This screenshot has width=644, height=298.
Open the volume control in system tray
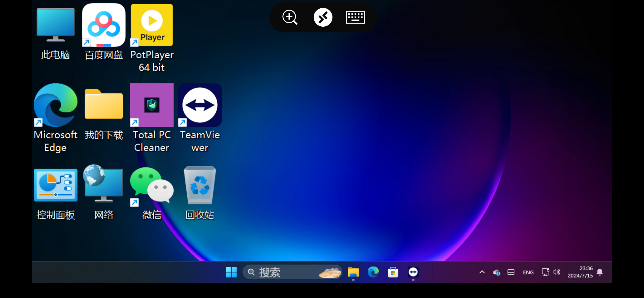coord(557,272)
